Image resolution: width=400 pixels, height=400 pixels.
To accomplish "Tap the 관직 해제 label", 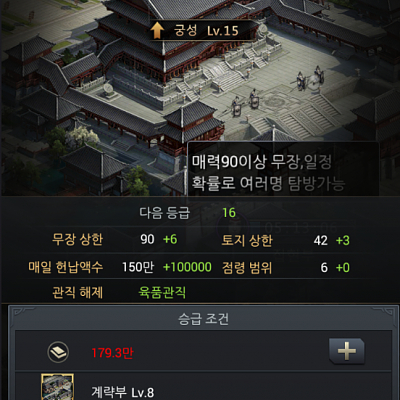I will pyautogui.click(x=78, y=293).
